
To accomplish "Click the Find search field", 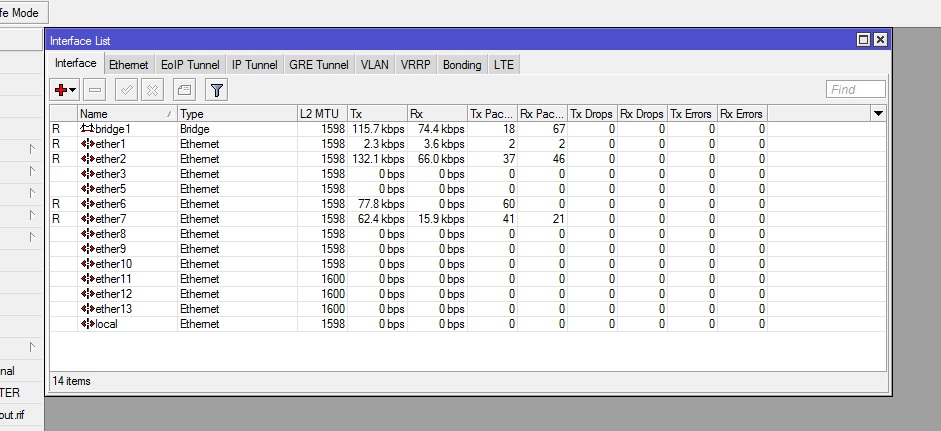I will click(x=856, y=89).
